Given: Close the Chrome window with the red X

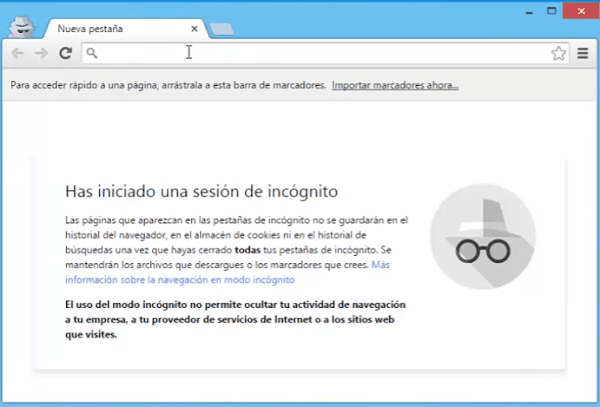Looking at the screenshot, I should coord(581,11).
